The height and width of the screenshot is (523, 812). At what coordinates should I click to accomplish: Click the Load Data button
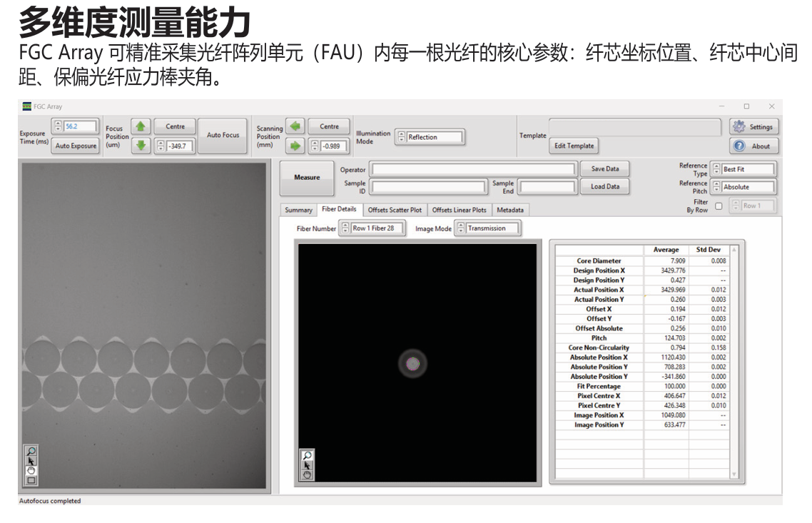(605, 186)
